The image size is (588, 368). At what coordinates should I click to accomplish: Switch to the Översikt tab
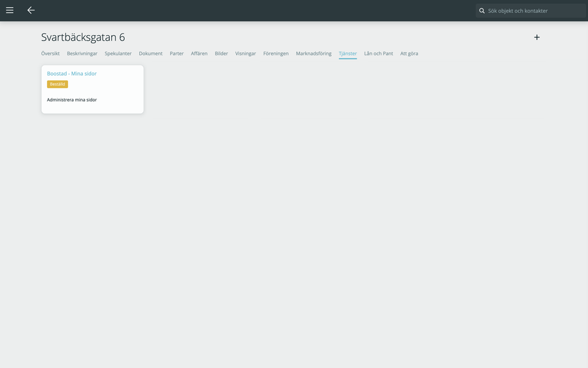coord(50,54)
